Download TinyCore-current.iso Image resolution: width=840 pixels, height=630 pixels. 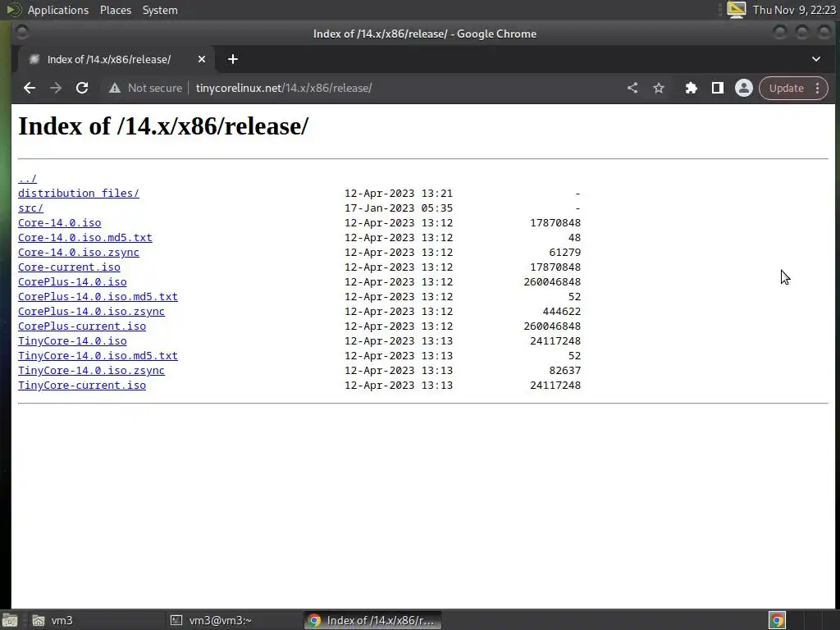tap(82, 386)
